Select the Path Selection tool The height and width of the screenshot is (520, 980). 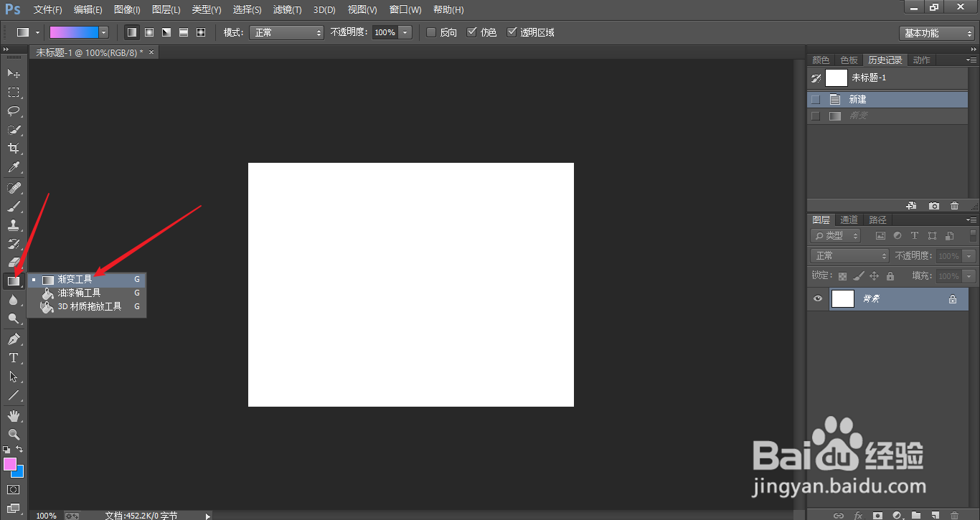click(14, 377)
